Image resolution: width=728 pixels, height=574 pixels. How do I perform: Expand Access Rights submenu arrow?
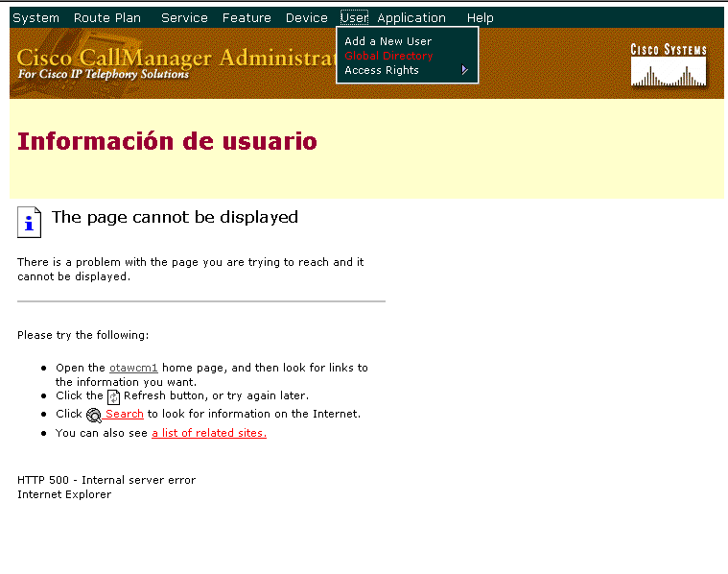(464, 70)
